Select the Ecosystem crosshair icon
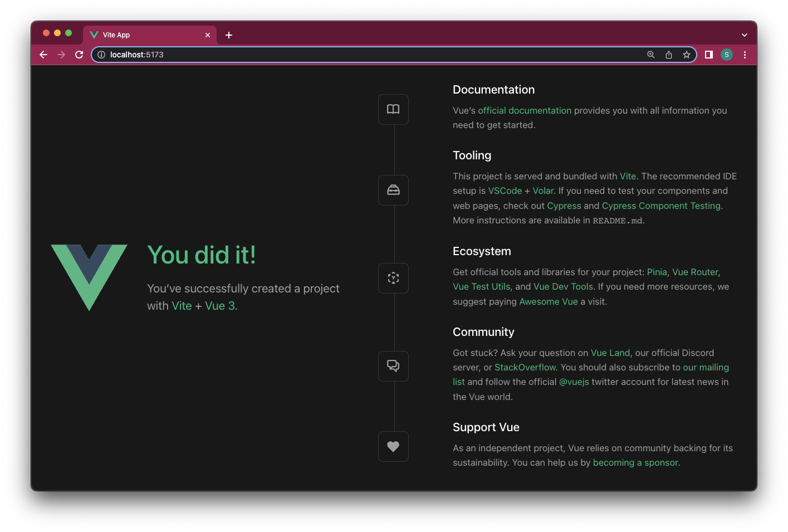Image resolution: width=788 pixels, height=532 pixels. (393, 278)
